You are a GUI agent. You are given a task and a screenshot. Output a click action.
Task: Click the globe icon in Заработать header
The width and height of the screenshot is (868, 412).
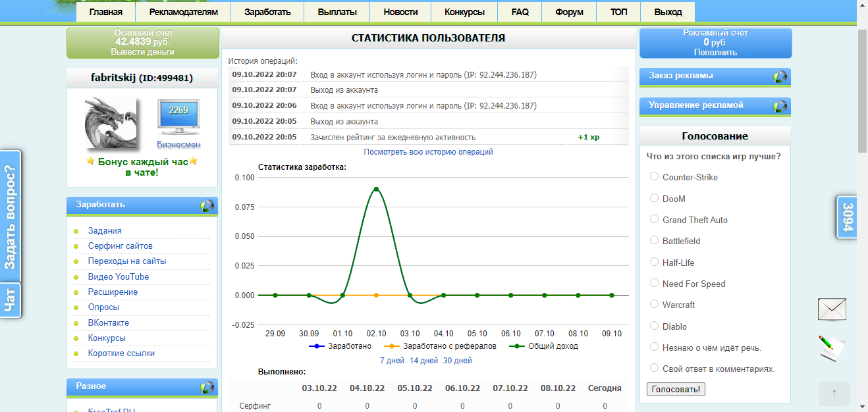pyautogui.click(x=207, y=205)
